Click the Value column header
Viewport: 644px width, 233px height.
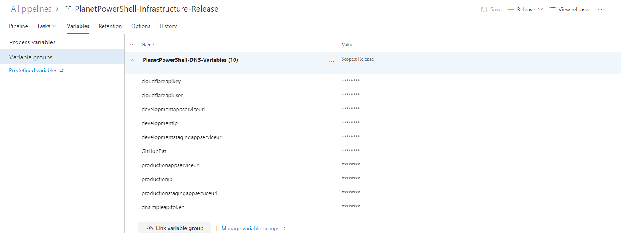348,45
